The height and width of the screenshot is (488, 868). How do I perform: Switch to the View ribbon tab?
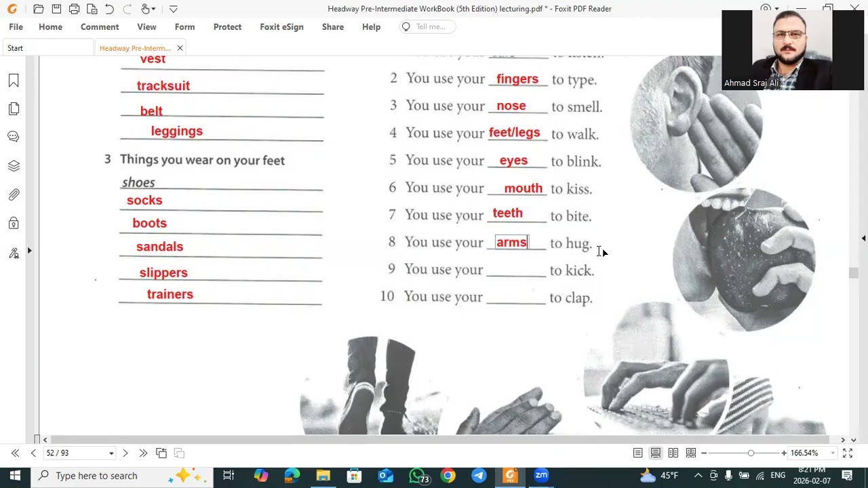point(146,27)
